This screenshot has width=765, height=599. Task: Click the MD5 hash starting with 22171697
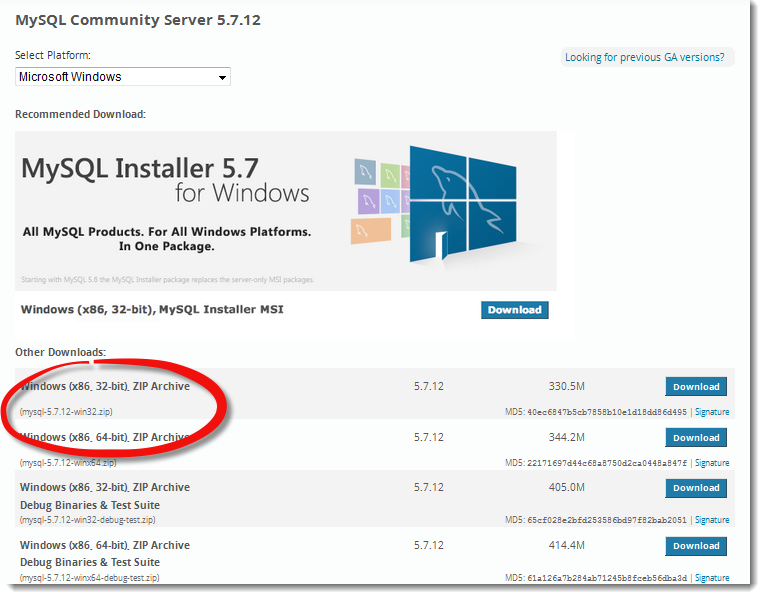(x=606, y=463)
